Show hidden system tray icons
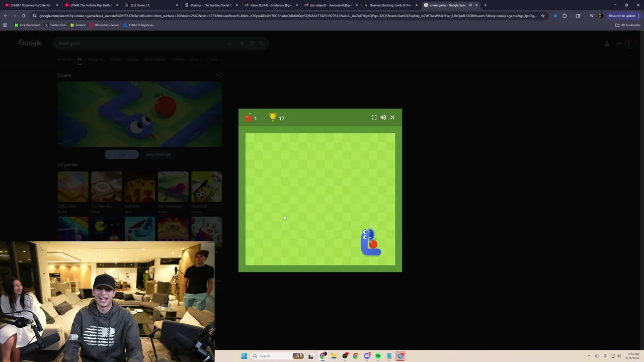Screen dimensions: 644x362 pos(589,356)
